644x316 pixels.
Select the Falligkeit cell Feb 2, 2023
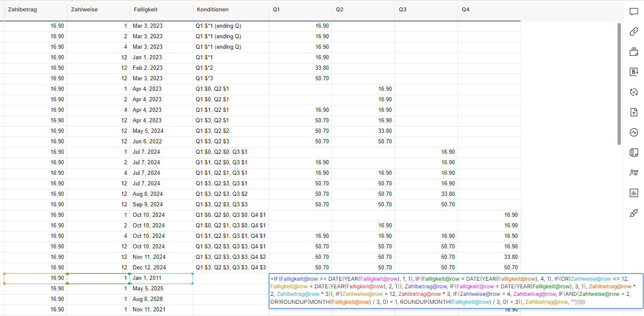point(162,68)
